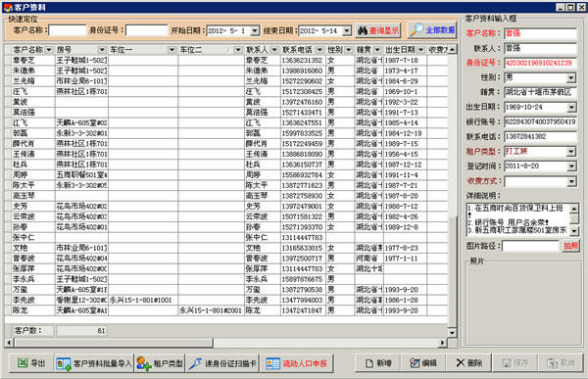This screenshot has height=379, width=588.
Task: Click phone number cell 13972479001
Action: pyautogui.click(x=303, y=207)
